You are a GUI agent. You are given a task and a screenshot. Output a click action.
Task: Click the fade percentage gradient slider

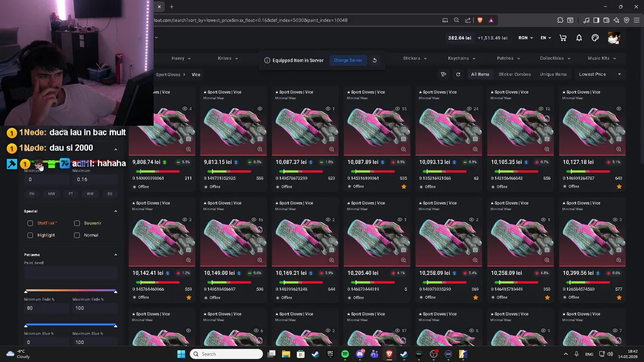(x=70, y=291)
